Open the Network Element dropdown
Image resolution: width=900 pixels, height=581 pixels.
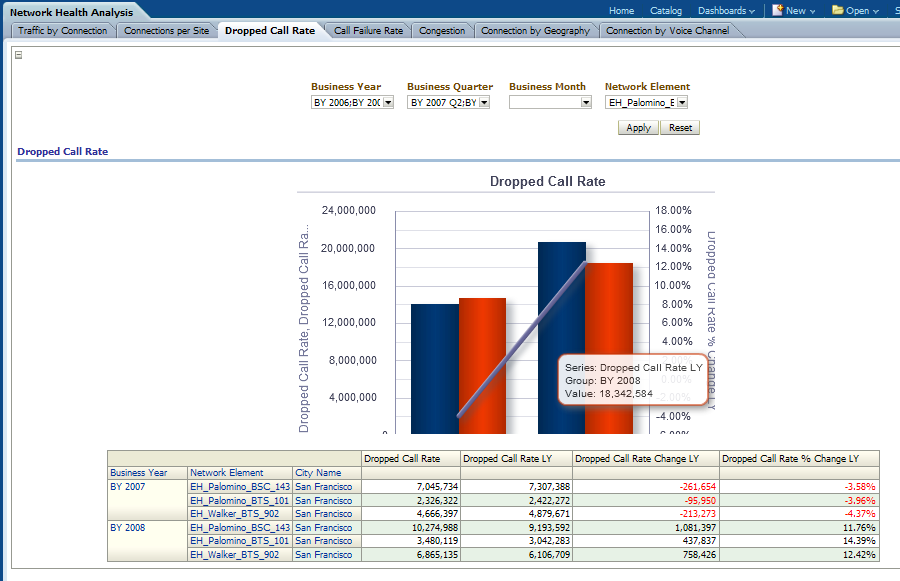pos(682,102)
